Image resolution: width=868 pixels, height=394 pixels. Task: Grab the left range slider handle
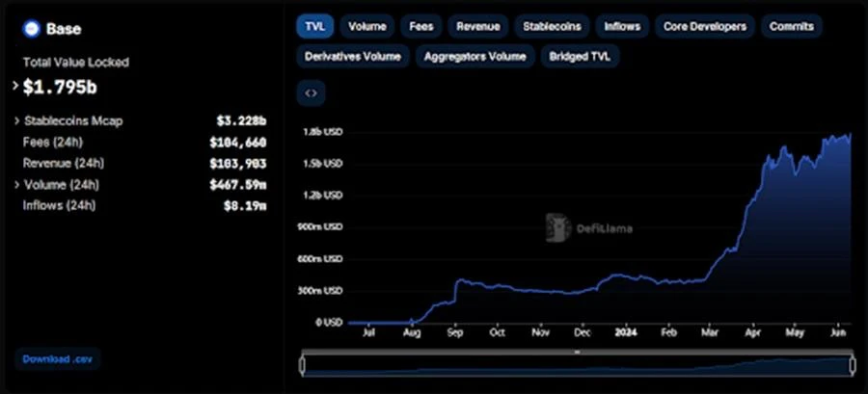tap(302, 365)
